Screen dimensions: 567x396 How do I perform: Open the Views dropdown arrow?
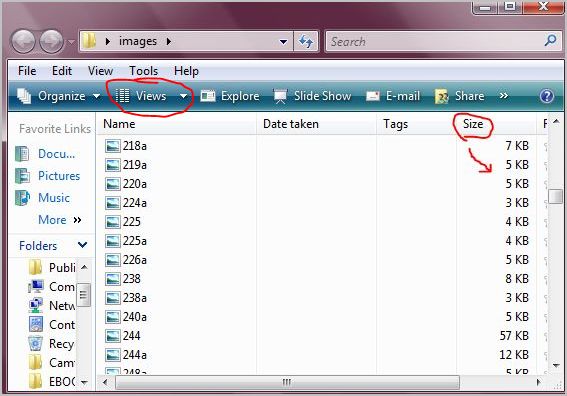[184, 96]
